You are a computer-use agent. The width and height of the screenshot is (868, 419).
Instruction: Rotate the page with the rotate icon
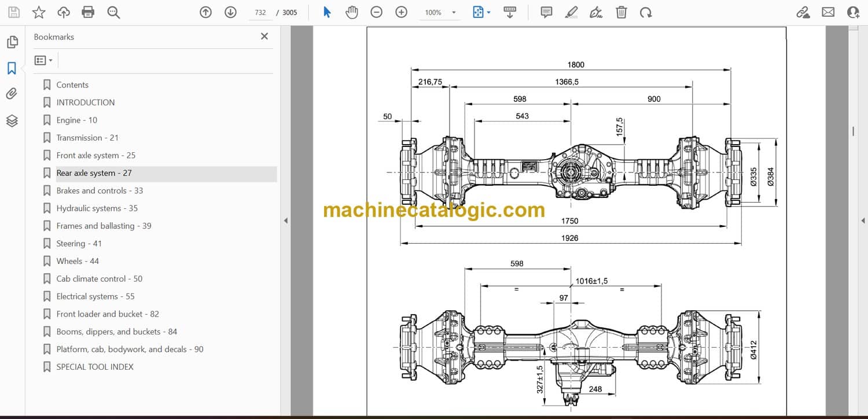[646, 12]
